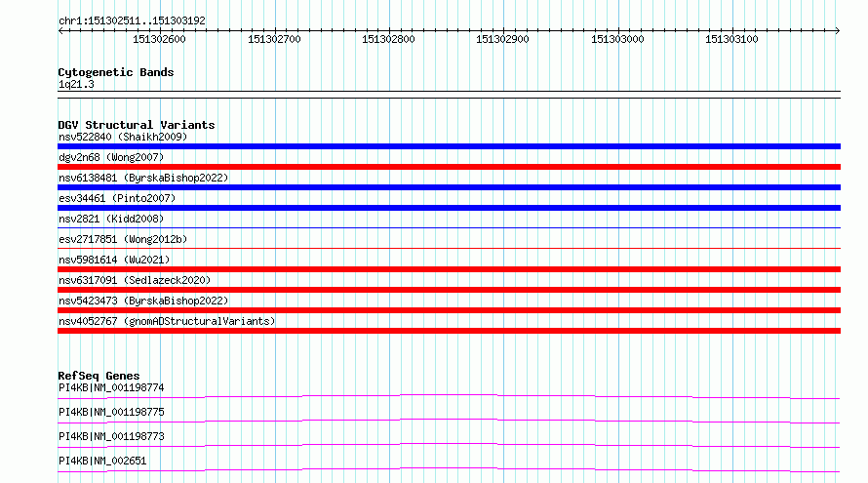Select variant label esv2717851 (Wong2012b)

pos(123,239)
